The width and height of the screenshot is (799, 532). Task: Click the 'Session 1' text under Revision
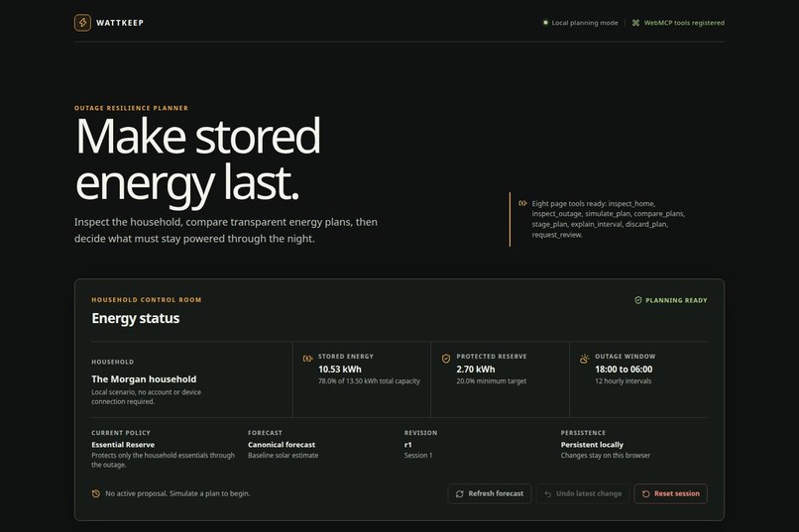point(418,455)
